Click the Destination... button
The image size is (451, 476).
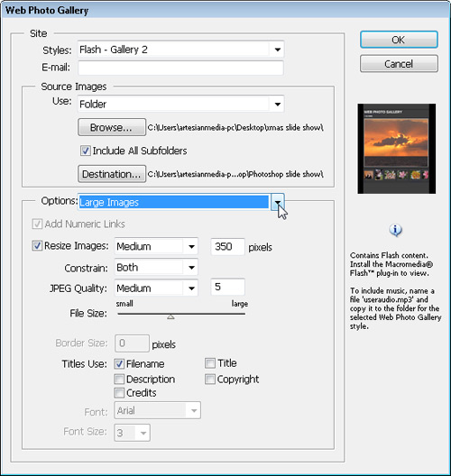pos(112,174)
